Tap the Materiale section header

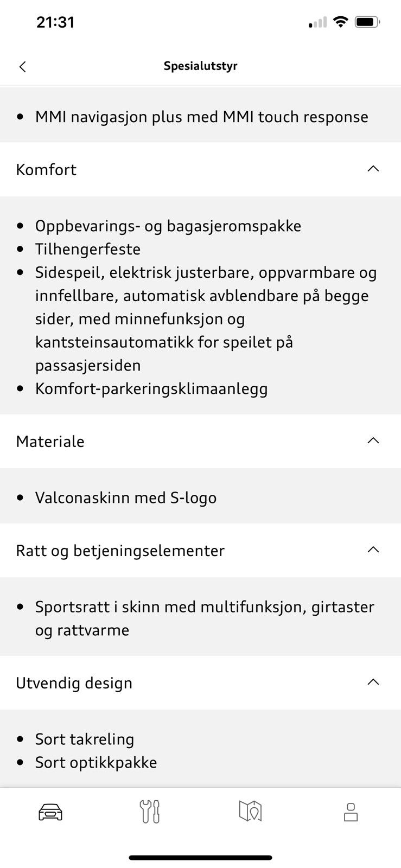click(200, 441)
